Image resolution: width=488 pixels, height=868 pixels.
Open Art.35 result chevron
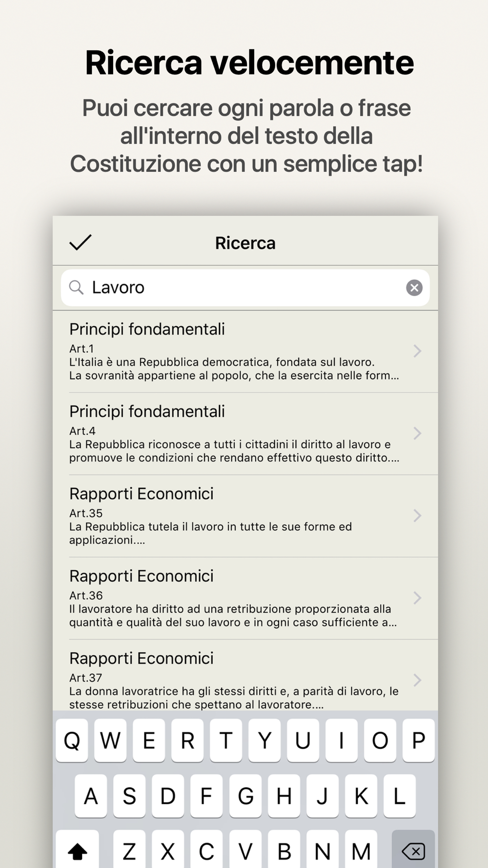click(x=417, y=516)
